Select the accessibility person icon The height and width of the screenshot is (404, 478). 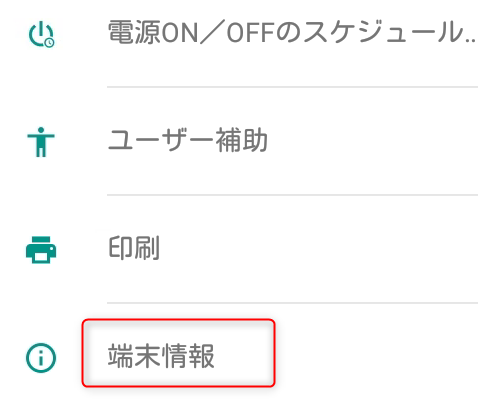click(41, 142)
